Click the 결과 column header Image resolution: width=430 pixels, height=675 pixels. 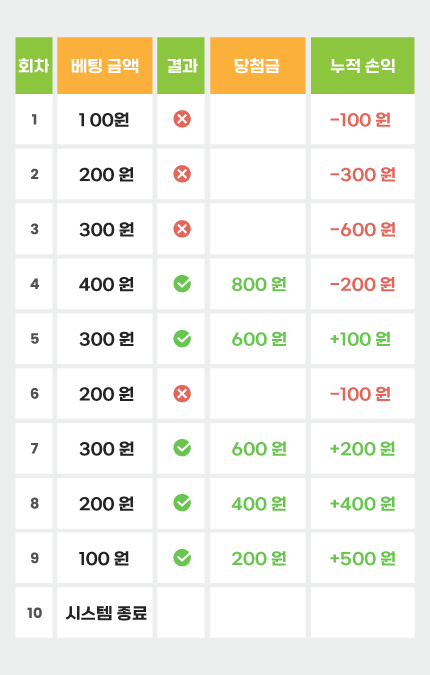click(181, 65)
